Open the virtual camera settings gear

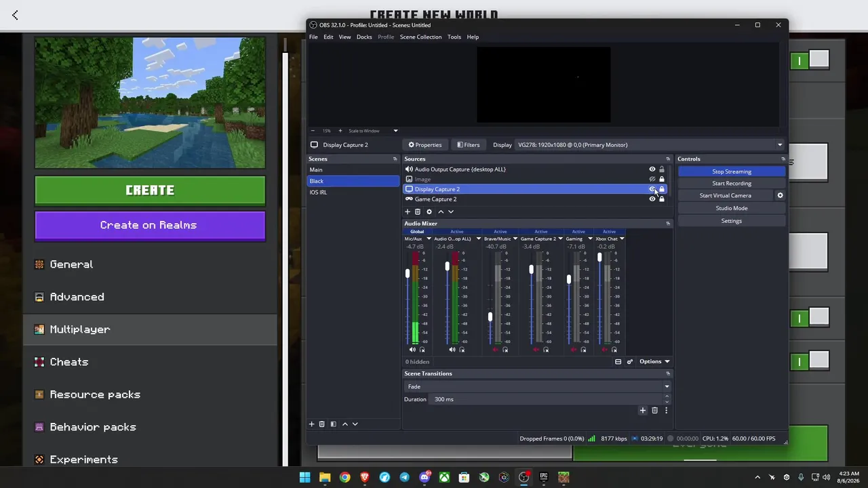click(x=780, y=195)
